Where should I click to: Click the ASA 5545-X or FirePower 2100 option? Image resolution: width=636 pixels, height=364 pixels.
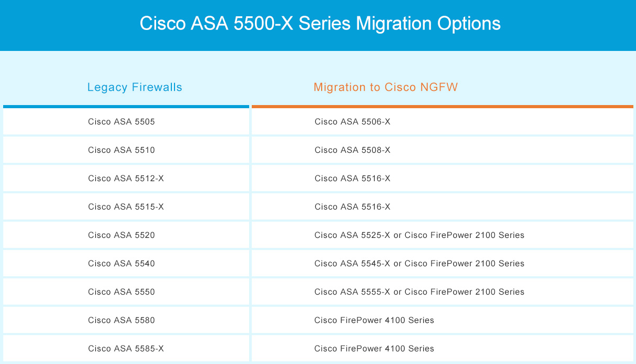(x=419, y=264)
